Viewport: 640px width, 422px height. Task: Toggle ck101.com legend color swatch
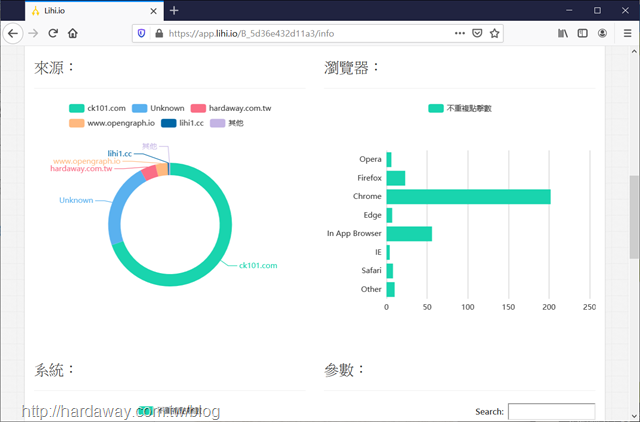76,108
